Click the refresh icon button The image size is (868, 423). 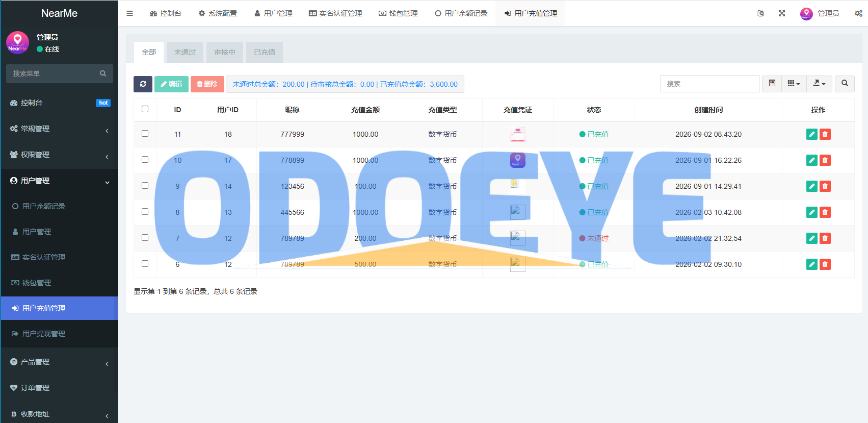143,84
